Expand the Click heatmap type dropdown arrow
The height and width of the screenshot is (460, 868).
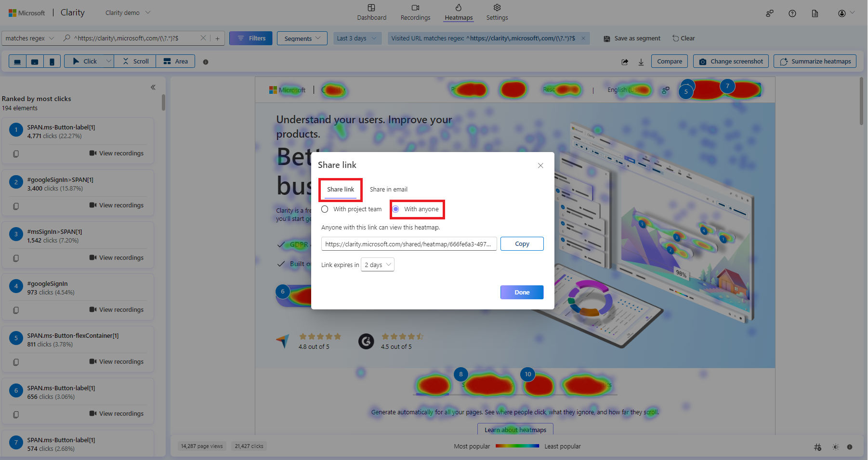(x=108, y=62)
